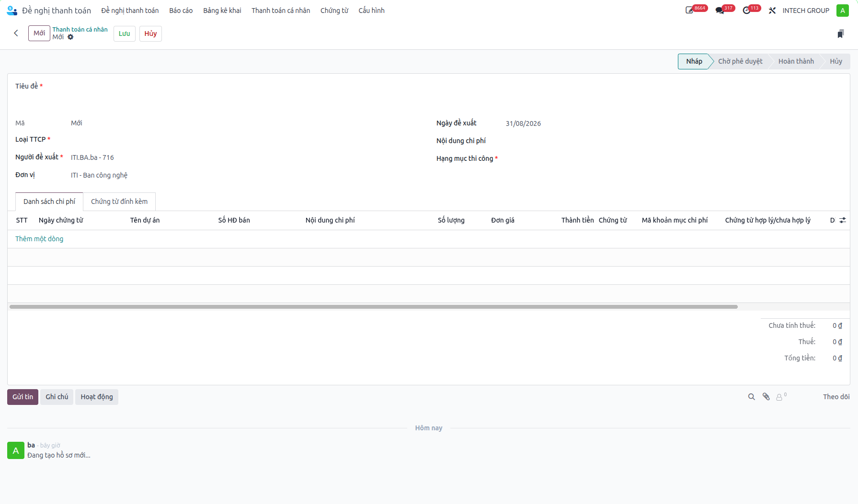Discard changes with Hủy button
This screenshot has height=504, width=858.
150,34
